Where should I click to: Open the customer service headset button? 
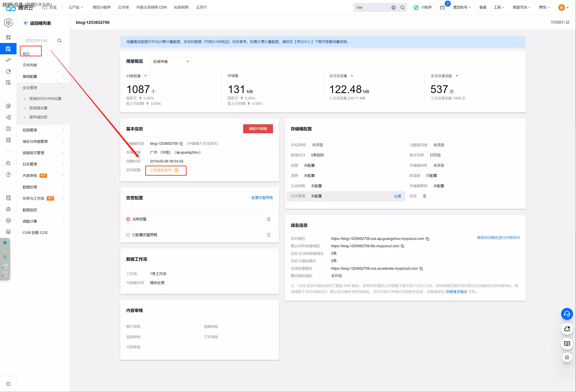coord(567,314)
